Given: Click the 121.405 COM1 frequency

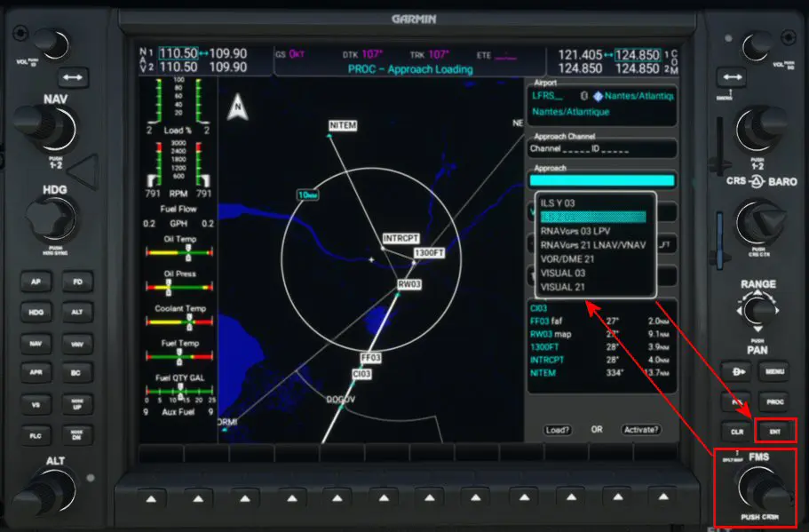Looking at the screenshot, I should [x=581, y=55].
